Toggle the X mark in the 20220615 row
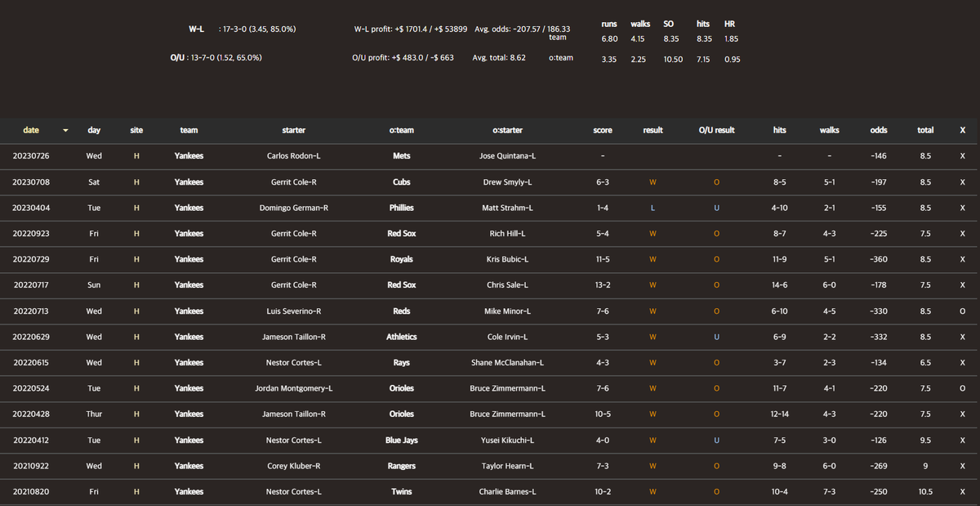980x506 pixels. 963,362
